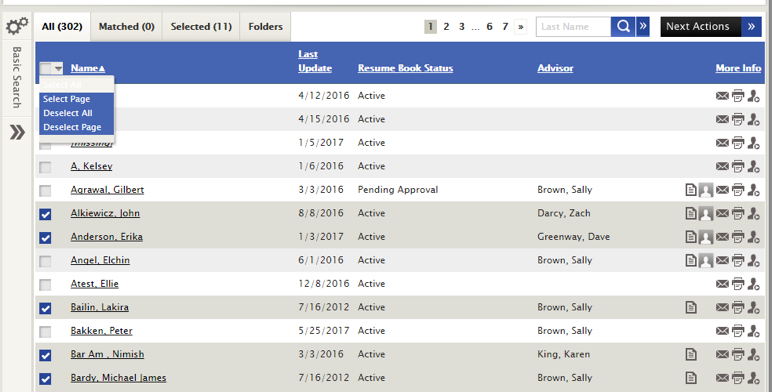Sort by Advisor column
772x392 pixels.
[x=555, y=68]
